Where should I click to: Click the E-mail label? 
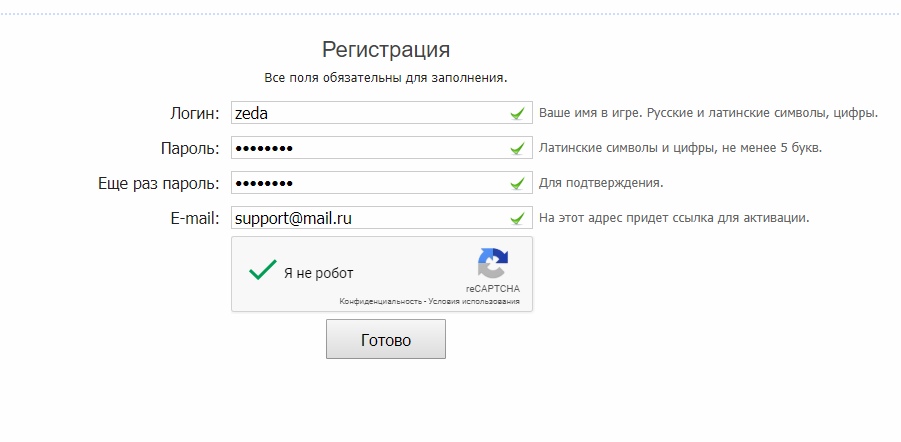[195, 218]
